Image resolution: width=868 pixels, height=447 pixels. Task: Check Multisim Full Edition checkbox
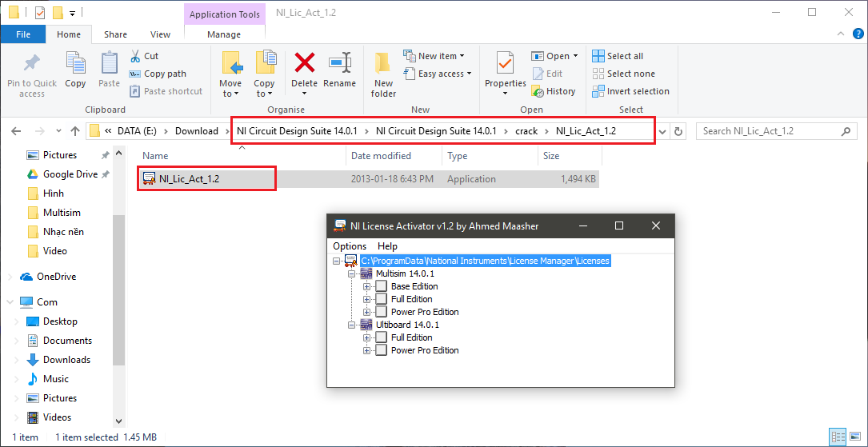381,299
